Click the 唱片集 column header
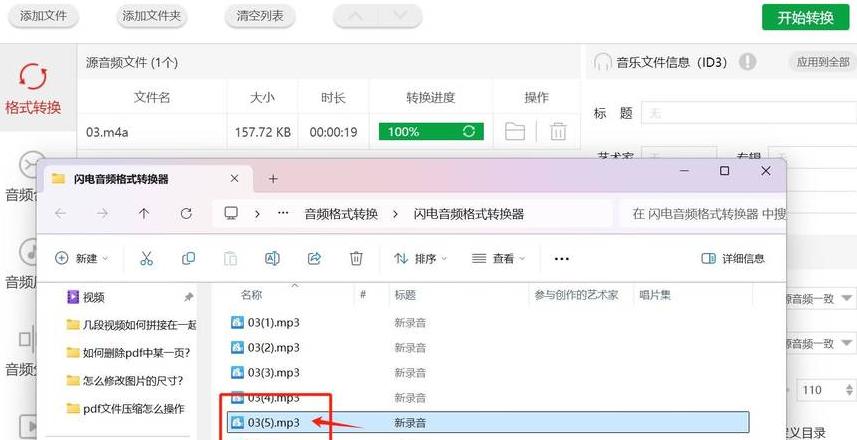The image size is (857, 440). pos(655,295)
